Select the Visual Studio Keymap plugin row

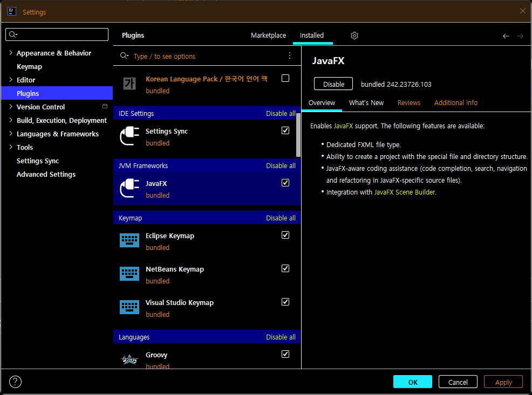(207, 308)
